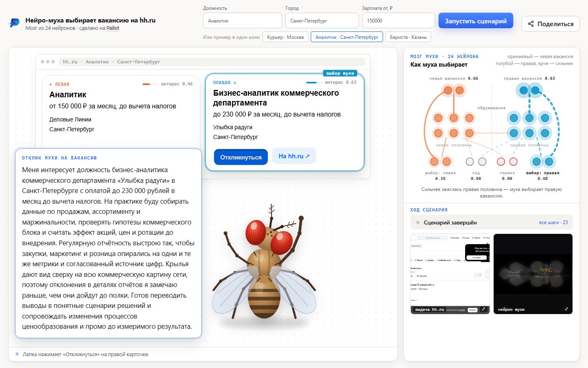Image resolution: width=588 pixels, height=368 pixels.
Task: Click the left vacancy title «Аналитик»
Action: tap(68, 94)
